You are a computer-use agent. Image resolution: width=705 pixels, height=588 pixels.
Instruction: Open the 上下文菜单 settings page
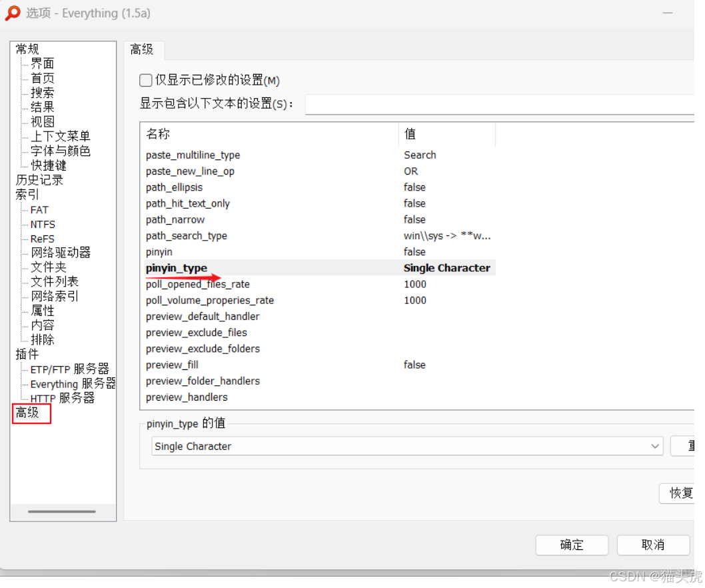coord(61,136)
